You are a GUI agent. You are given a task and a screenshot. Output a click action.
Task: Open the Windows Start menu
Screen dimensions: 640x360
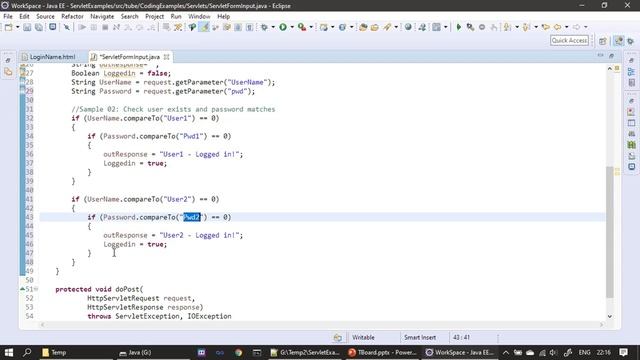coord(9,352)
